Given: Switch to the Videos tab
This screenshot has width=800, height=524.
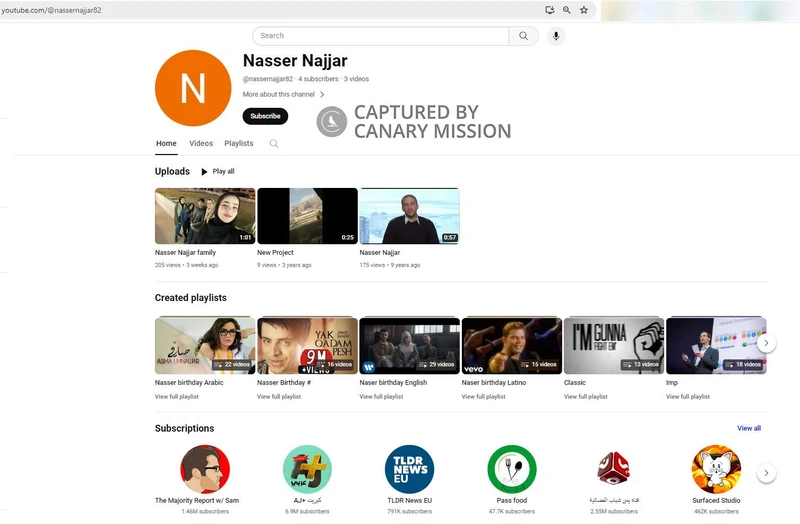Looking at the screenshot, I should point(201,143).
